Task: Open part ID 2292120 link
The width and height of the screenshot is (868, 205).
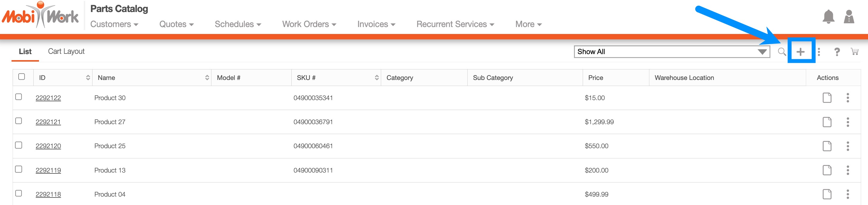Action: tap(48, 146)
